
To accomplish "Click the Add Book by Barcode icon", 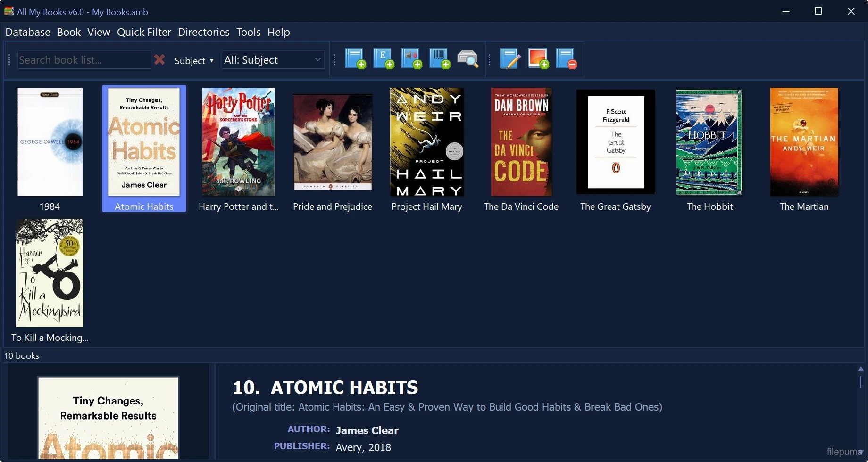I will tap(440, 59).
